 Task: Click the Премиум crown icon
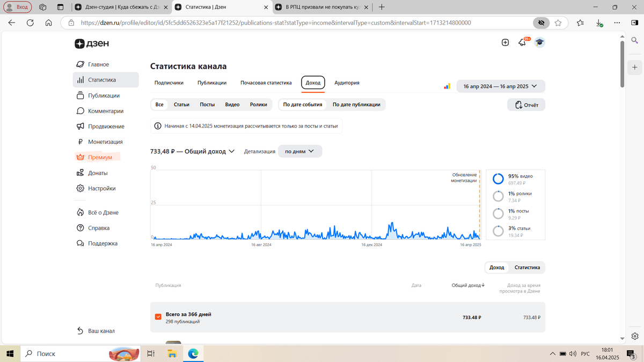80,158
